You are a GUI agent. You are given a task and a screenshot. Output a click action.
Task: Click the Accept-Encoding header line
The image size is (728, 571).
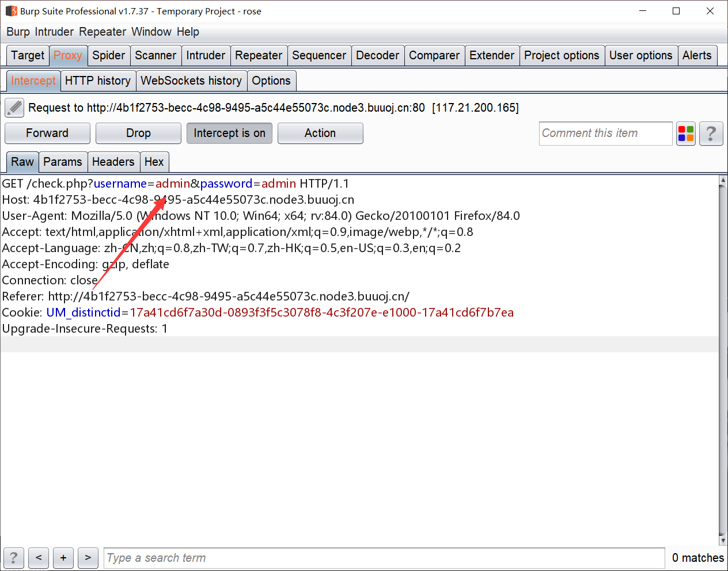click(x=85, y=264)
